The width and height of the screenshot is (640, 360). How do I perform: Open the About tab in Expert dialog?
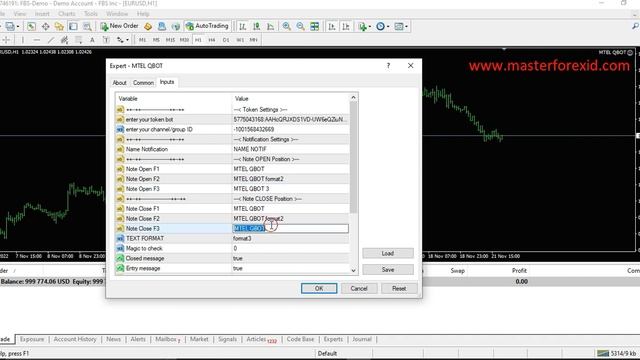120,83
